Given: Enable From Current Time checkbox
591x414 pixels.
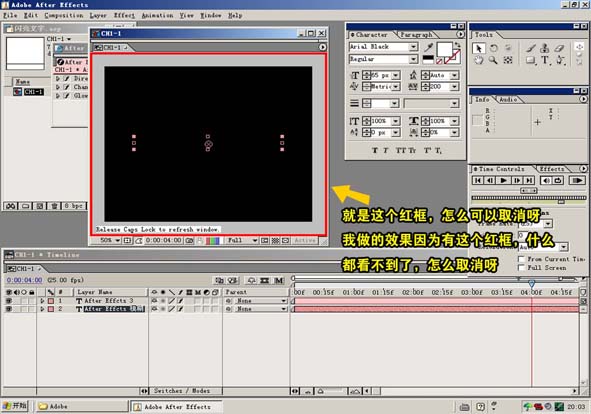Looking at the screenshot, I should [x=522, y=259].
